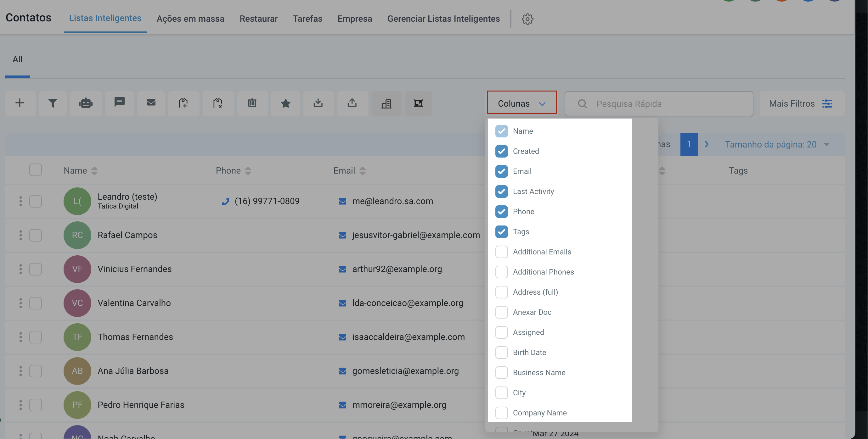868x439 pixels.
Task: Collapse the Colunas dropdown
Action: [521, 103]
